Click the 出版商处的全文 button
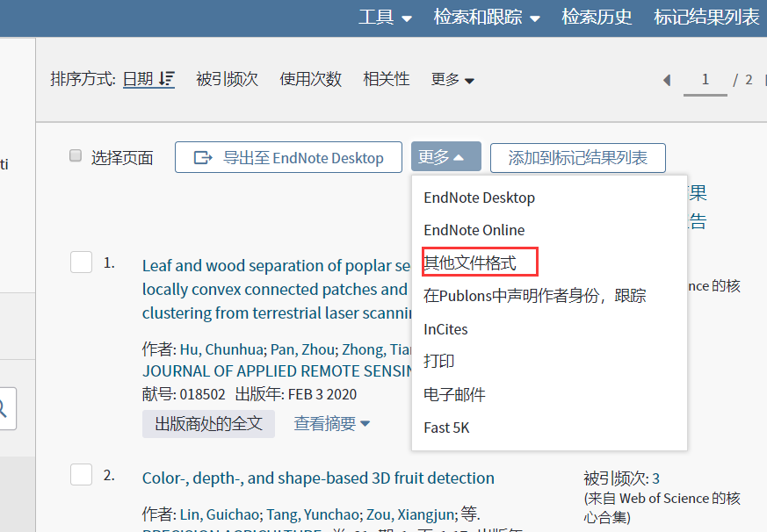 (x=208, y=423)
